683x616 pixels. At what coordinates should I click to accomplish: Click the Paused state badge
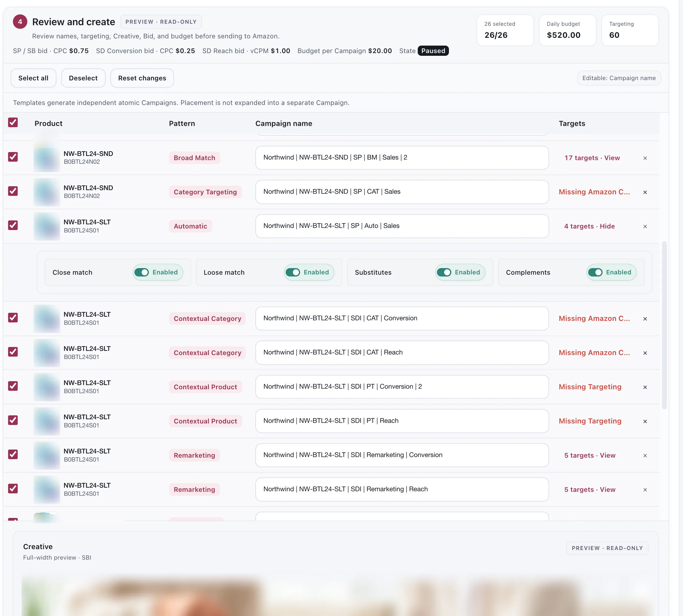point(433,51)
